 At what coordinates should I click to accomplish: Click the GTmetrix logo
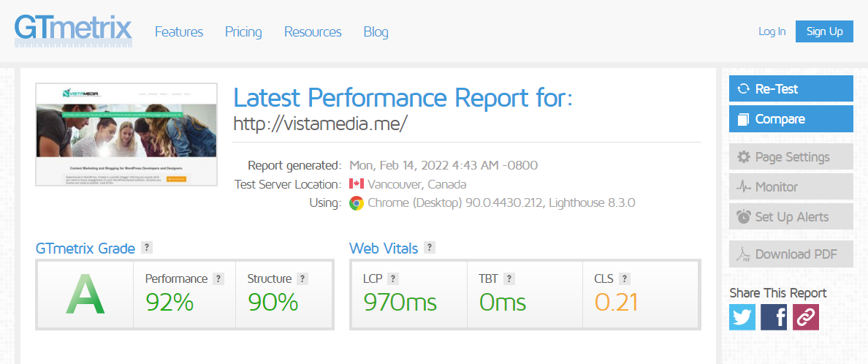[x=73, y=31]
